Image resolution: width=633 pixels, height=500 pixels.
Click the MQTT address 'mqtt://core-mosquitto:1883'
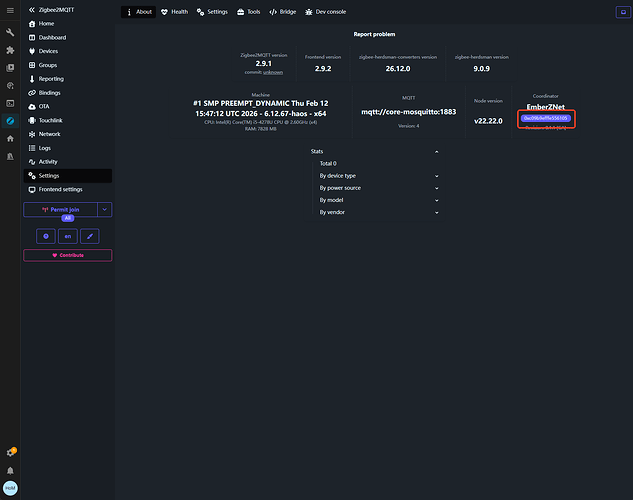[409, 112]
